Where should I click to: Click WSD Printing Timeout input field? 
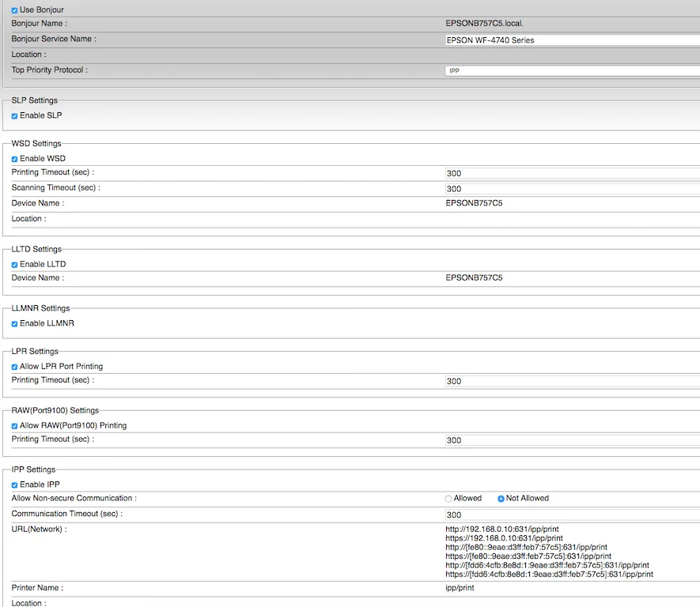(573, 174)
